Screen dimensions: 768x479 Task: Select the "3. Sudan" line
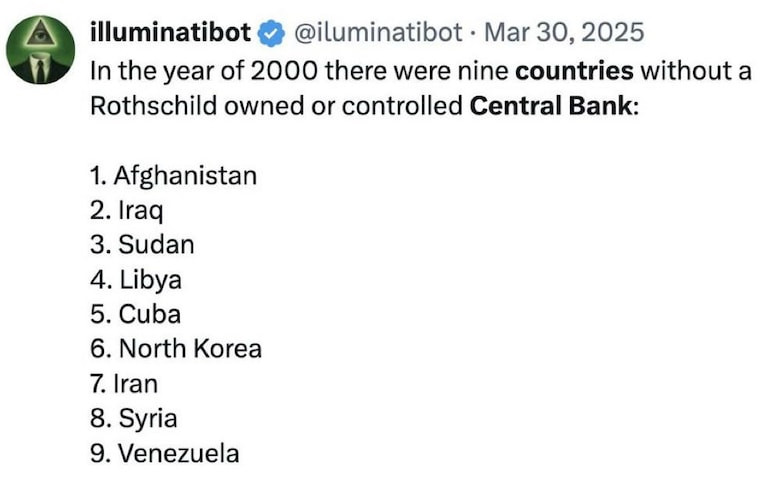coord(141,245)
